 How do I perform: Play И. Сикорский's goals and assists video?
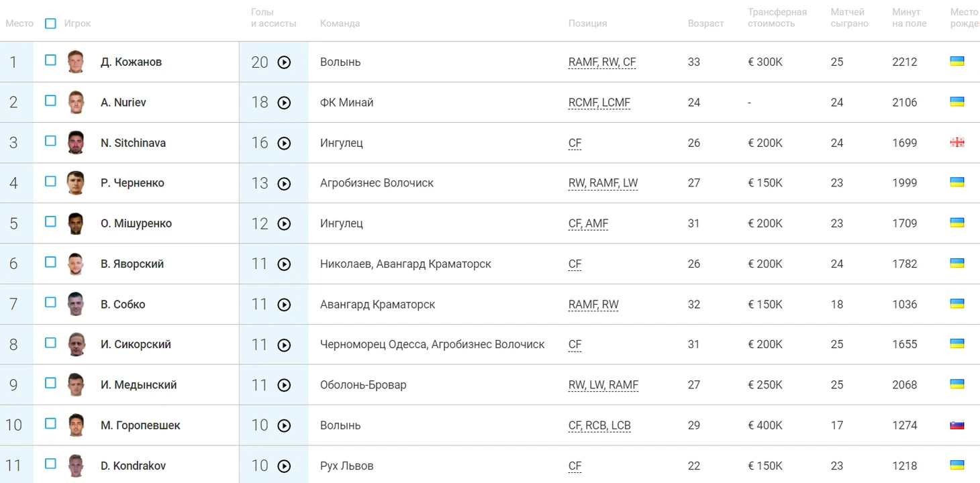pyautogui.click(x=284, y=345)
